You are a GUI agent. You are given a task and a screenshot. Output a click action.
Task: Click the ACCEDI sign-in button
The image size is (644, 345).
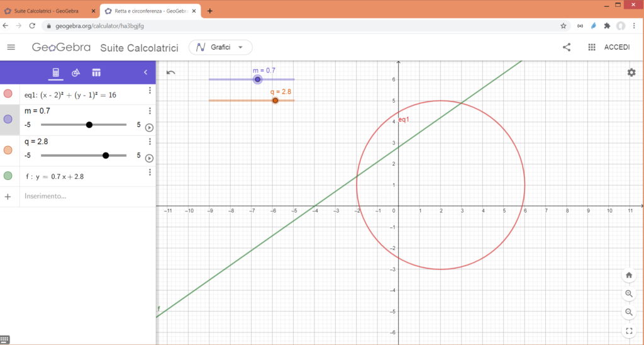617,47
